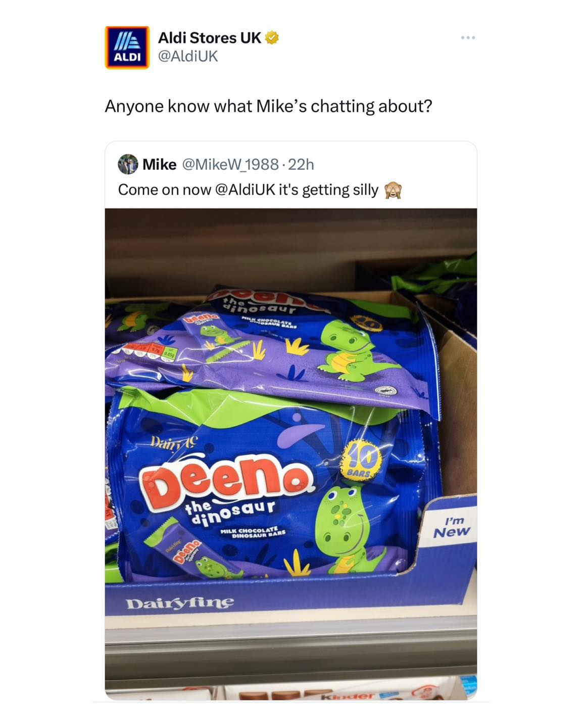Click the Aldi Stores UK display name
The width and height of the screenshot is (582, 728).
pos(210,37)
